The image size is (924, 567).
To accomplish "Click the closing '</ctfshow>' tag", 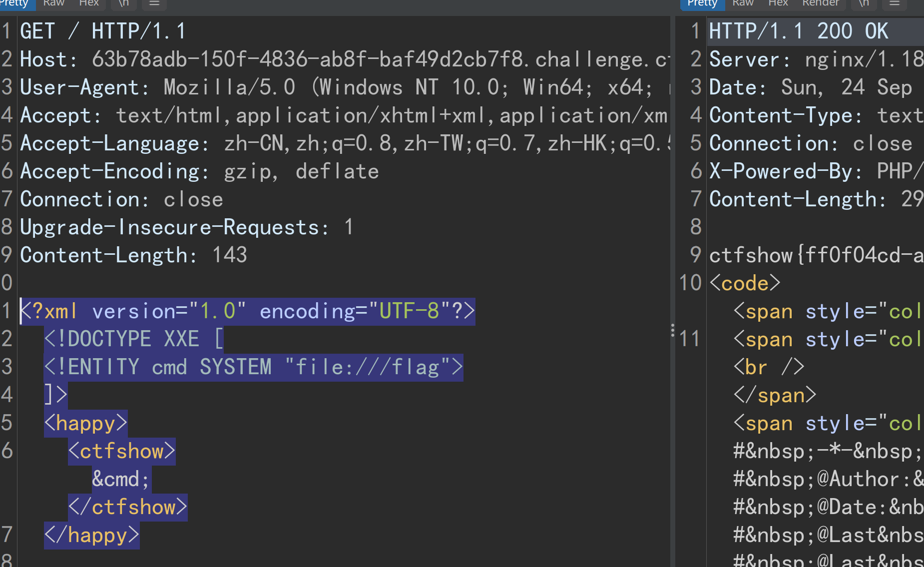I will point(128,507).
